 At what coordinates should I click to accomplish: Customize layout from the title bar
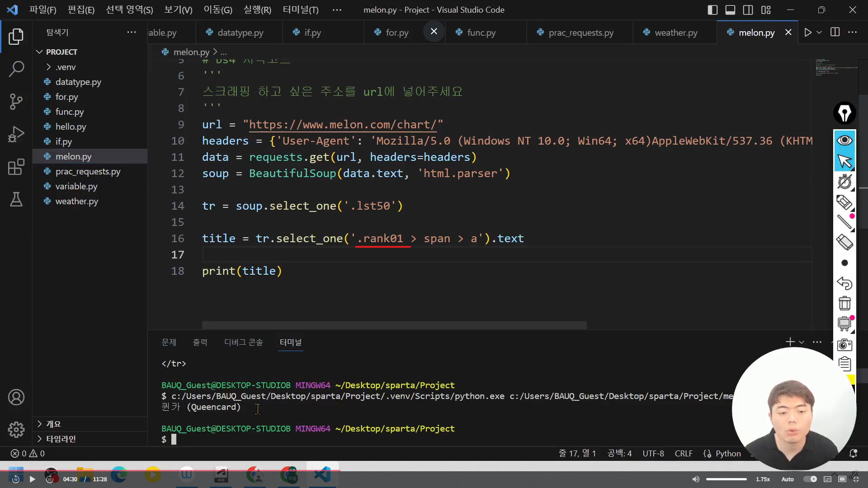766,10
